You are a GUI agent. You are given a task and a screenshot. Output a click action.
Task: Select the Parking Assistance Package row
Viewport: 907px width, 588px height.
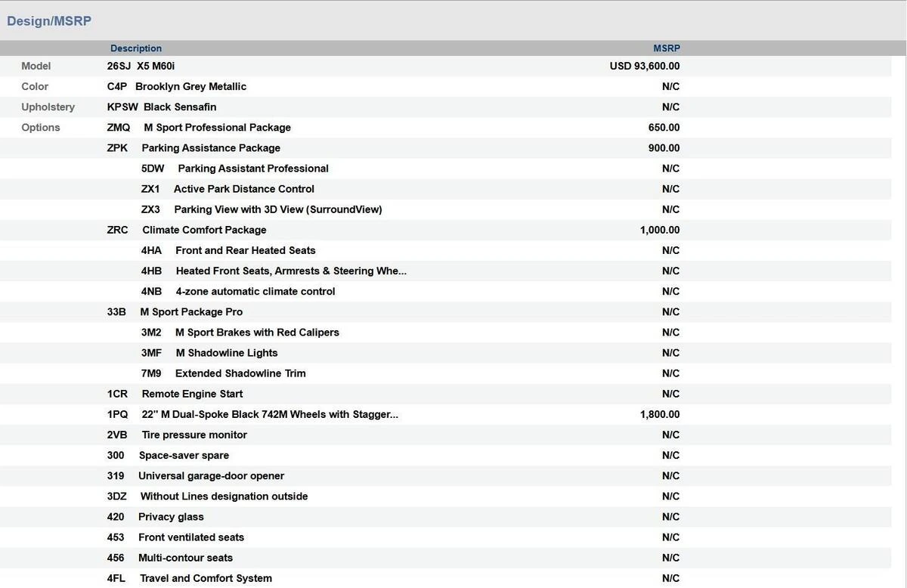coord(211,148)
